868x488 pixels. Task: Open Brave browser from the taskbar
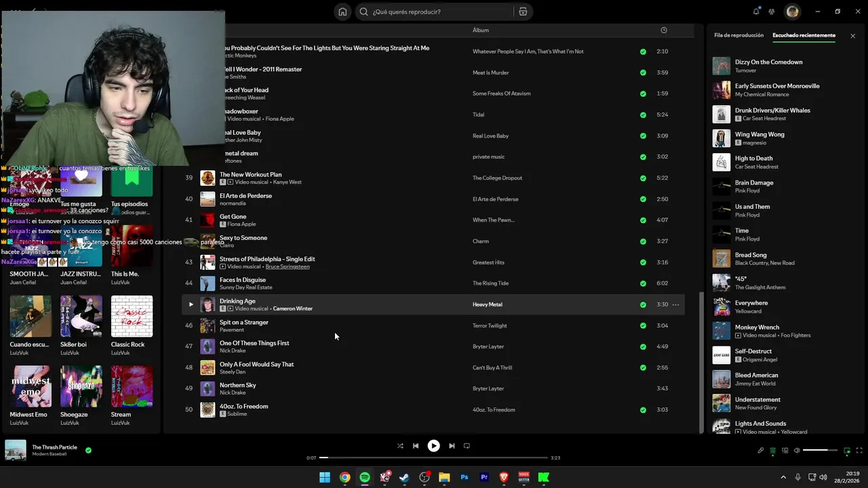504,477
